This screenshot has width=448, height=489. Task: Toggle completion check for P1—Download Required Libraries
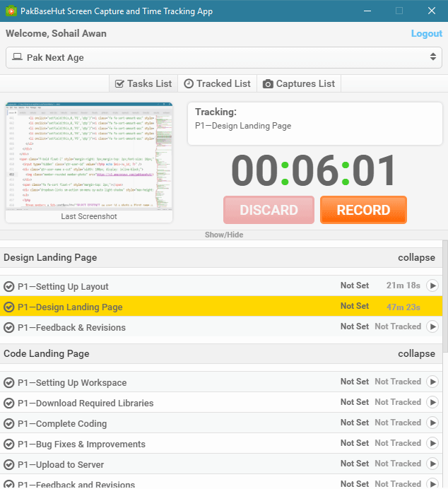[x=9, y=403]
